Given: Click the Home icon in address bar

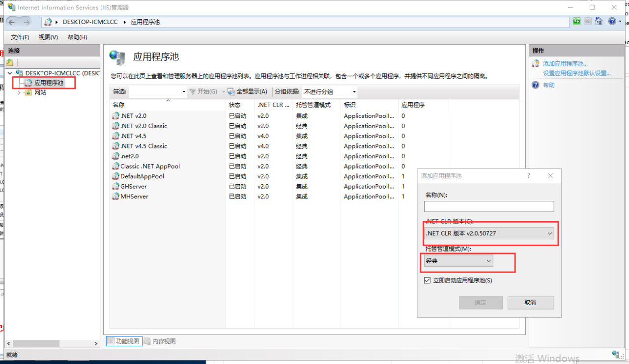Looking at the screenshot, I should click(x=599, y=22).
